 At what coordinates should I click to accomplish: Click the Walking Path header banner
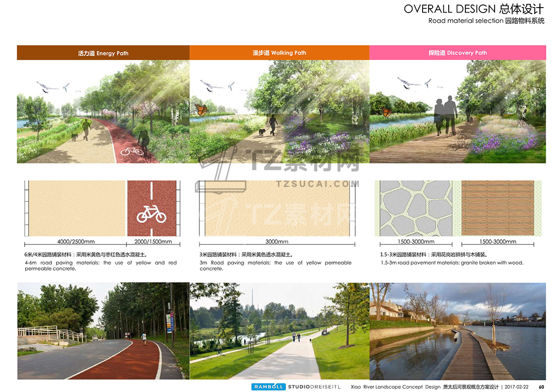point(280,53)
